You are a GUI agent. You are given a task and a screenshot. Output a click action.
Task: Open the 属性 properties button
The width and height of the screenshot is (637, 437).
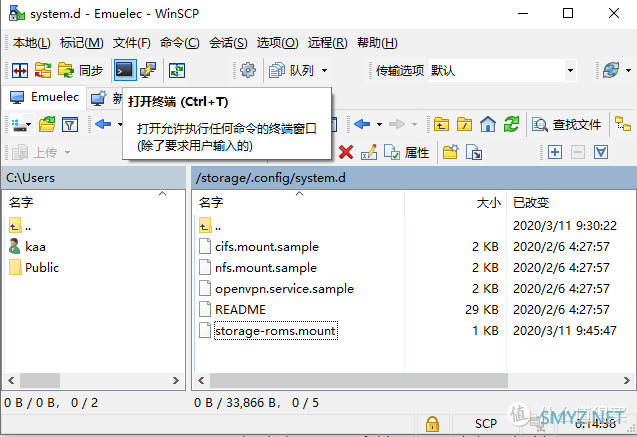[x=406, y=153]
